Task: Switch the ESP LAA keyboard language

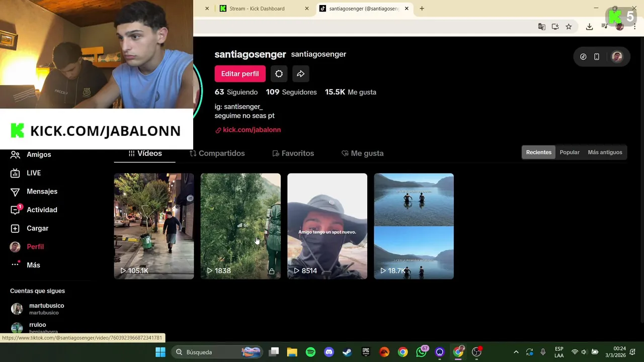Action: pos(559,352)
